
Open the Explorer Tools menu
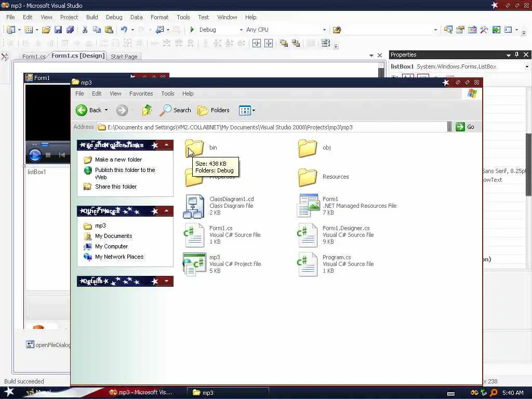[x=168, y=94]
